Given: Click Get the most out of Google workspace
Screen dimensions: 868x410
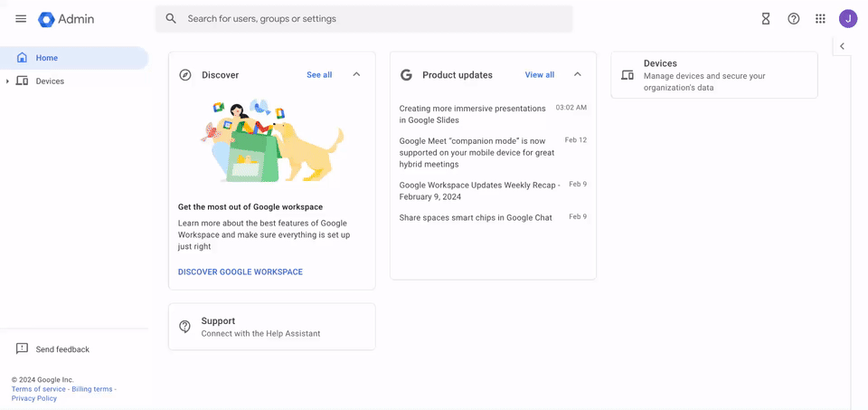Looking at the screenshot, I should click(250, 206).
